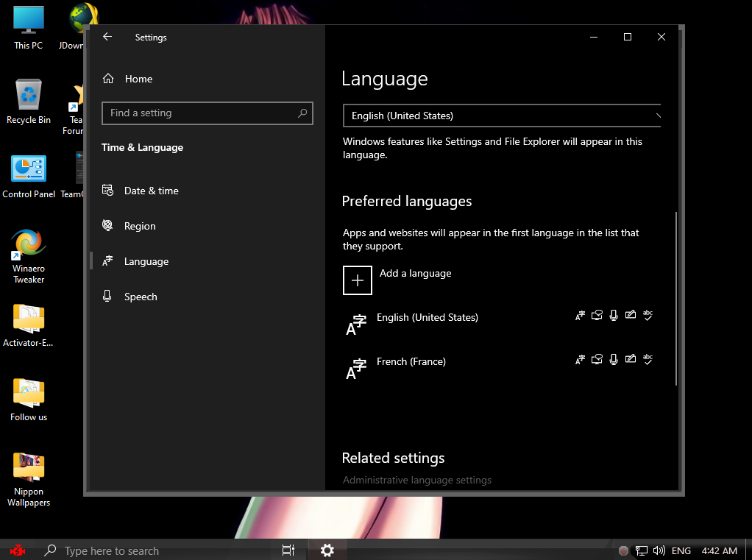Click the search magnifier in Find a setting

tap(302, 113)
